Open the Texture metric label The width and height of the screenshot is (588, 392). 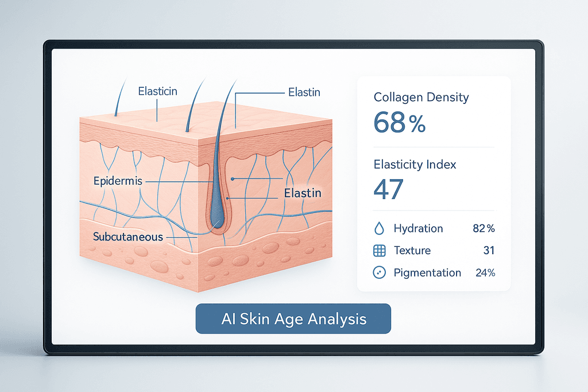tap(412, 251)
